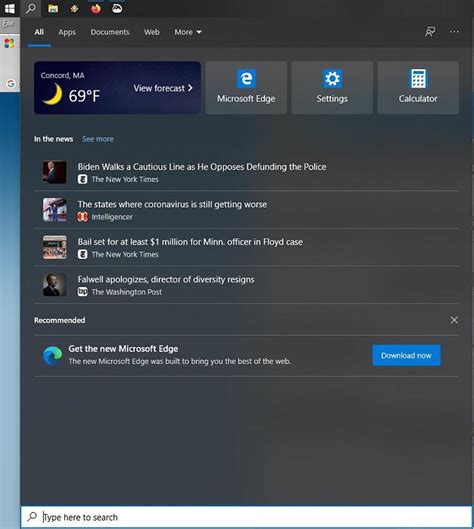Open File Explorer from the taskbar
This screenshot has height=529, width=474.
[53, 8]
